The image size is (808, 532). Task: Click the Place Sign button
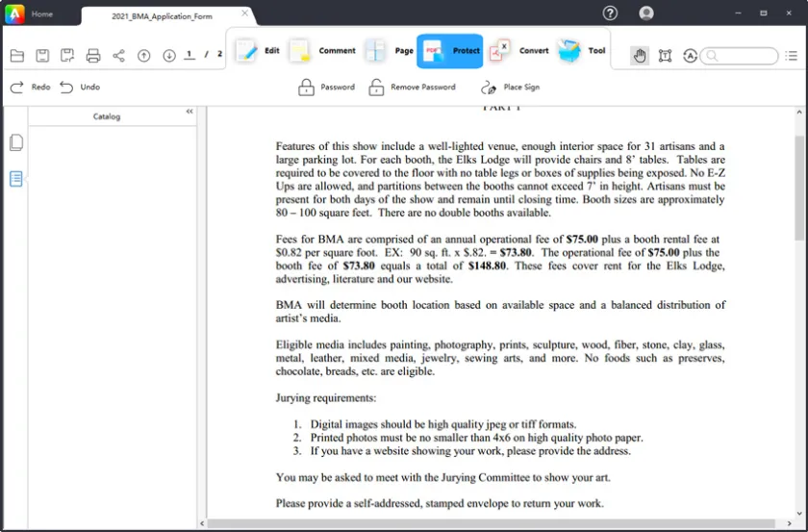(x=511, y=88)
